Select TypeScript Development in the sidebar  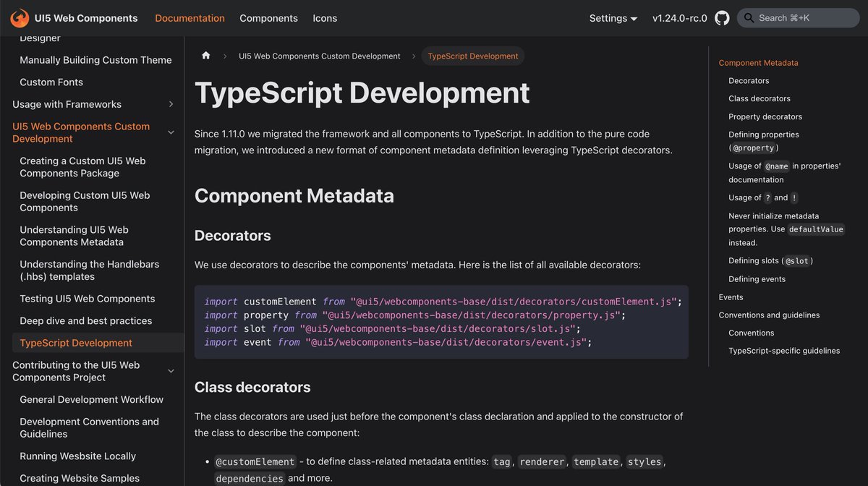(x=76, y=343)
